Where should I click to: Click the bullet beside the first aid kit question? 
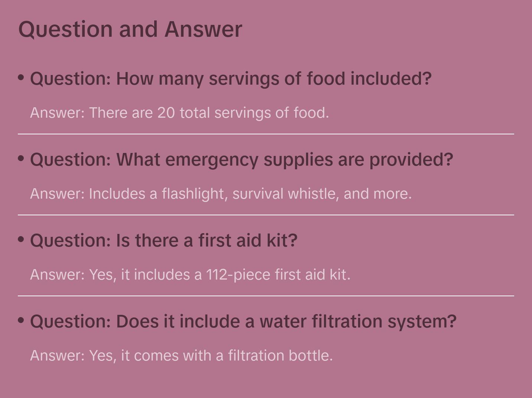(21, 239)
